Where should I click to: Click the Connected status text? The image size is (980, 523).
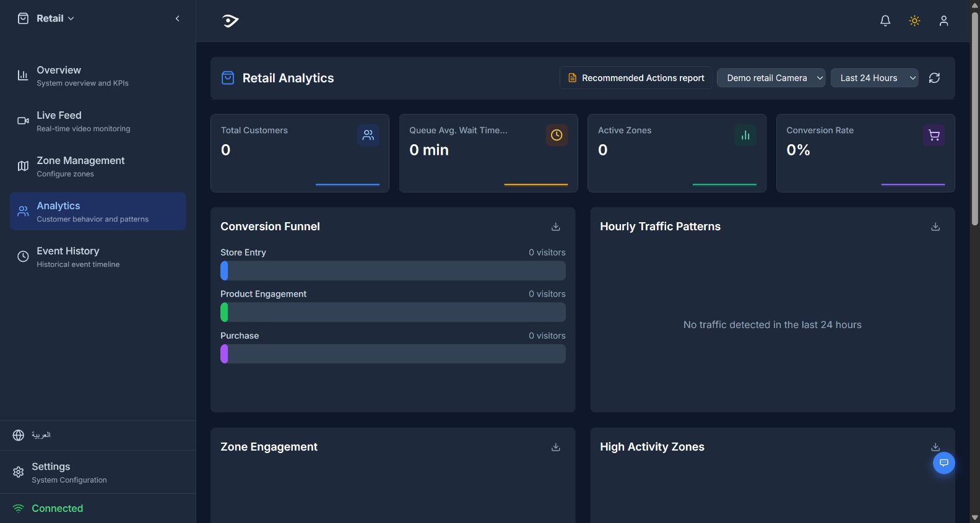pyautogui.click(x=57, y=508)
